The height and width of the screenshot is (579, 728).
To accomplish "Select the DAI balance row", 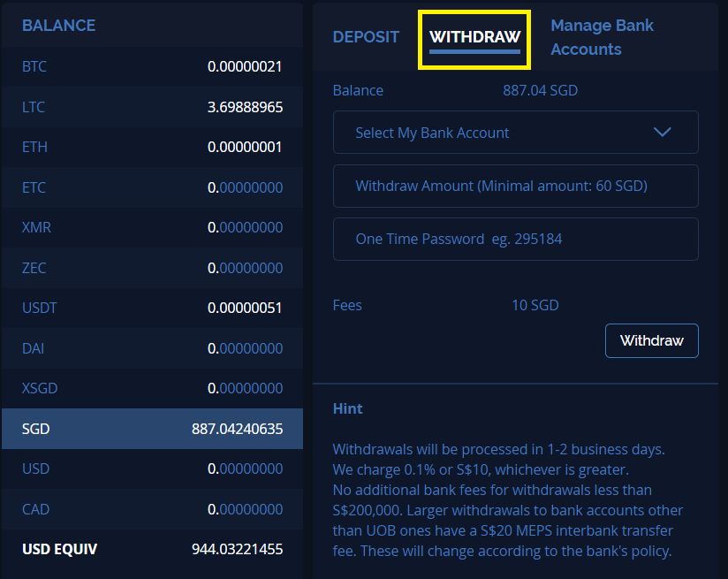I will tap(152, 348).
